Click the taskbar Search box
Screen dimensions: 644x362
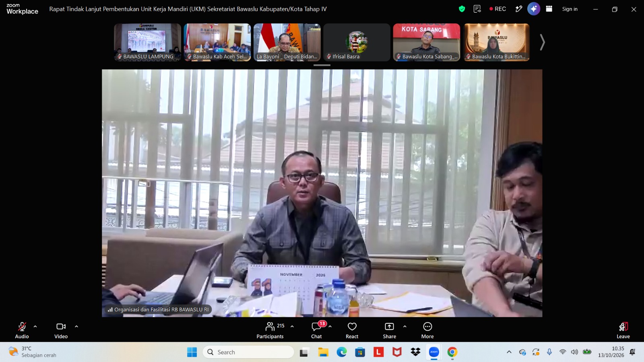click(x=248, y=352)
